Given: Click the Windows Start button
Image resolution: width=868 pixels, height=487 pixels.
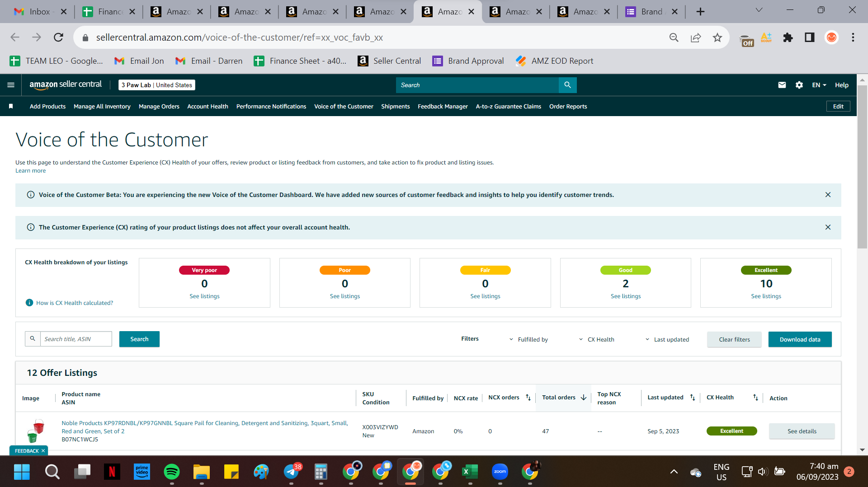Looking at the screenshot, I should coord(22,472).
